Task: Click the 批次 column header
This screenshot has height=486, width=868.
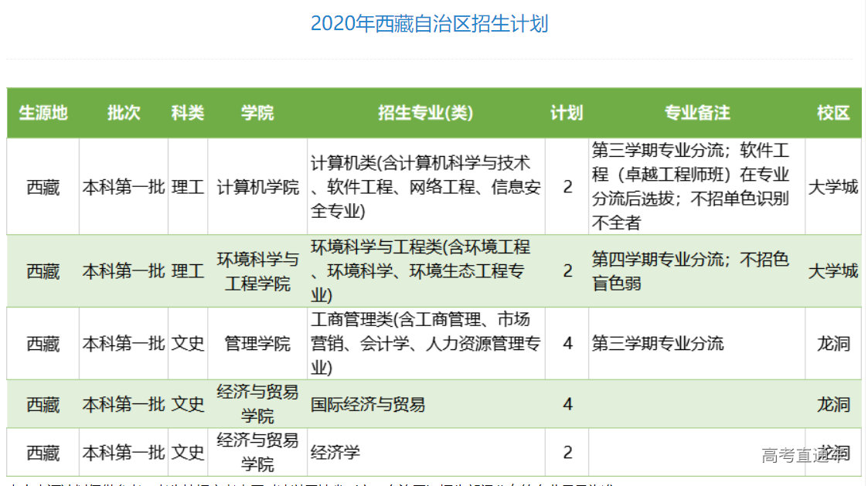Action: (x=124, y=113)
